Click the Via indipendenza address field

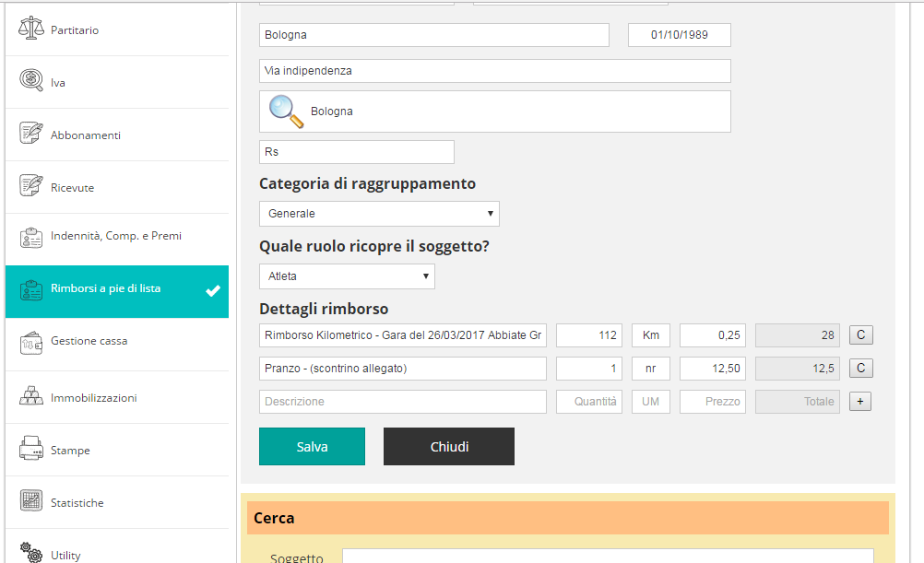(x=494, y=71)
